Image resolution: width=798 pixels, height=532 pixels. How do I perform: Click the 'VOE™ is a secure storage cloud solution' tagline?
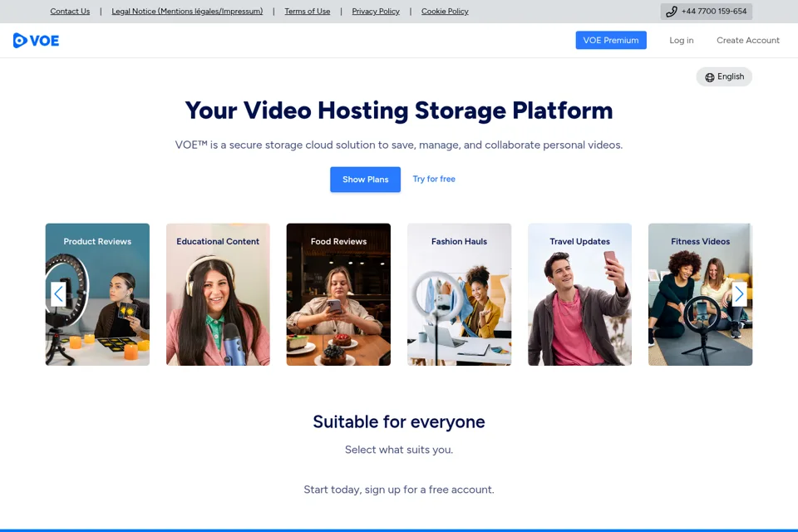tap(398, 145)
